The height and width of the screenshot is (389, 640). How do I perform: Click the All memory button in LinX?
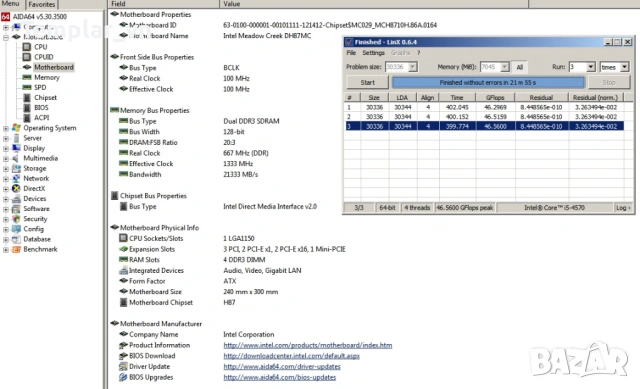[x=520, y=67]
